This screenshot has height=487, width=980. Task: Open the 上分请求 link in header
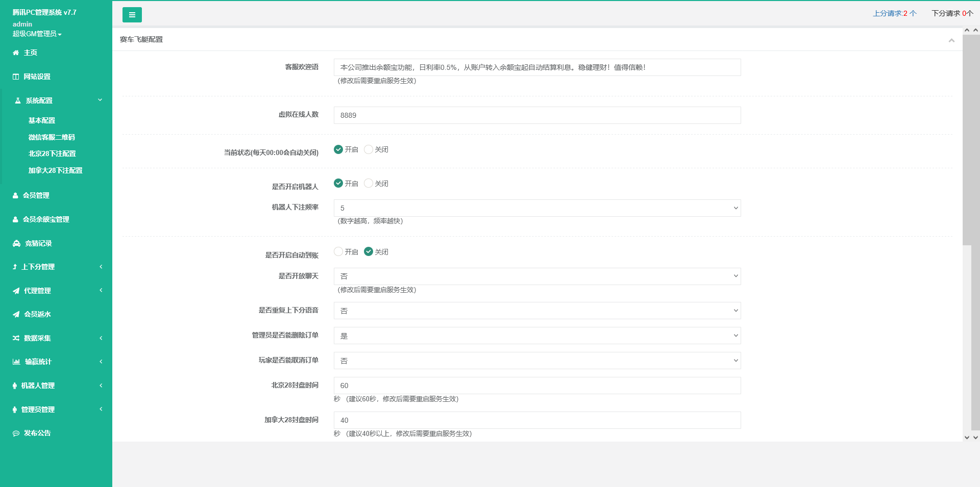pos(895,13)
